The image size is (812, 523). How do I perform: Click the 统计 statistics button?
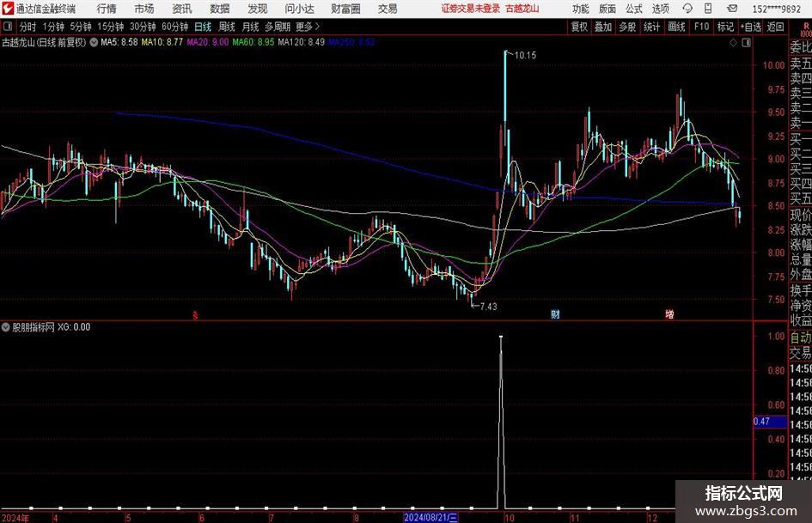[x=651, y=27]
